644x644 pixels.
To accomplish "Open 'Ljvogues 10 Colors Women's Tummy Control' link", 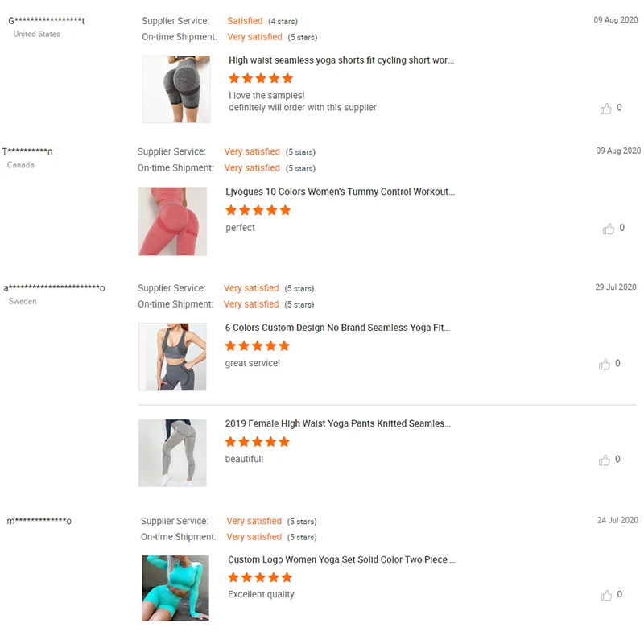I will (x=340, y=192).
